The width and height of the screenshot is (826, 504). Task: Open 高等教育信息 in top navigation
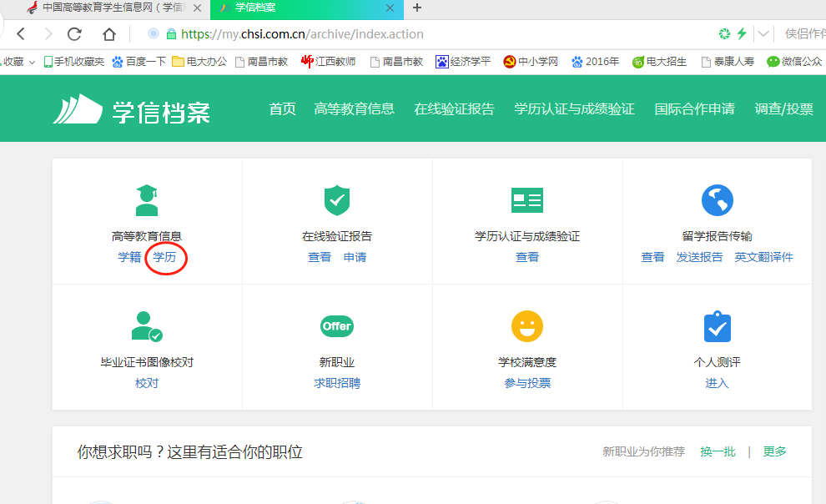[355, 109]
